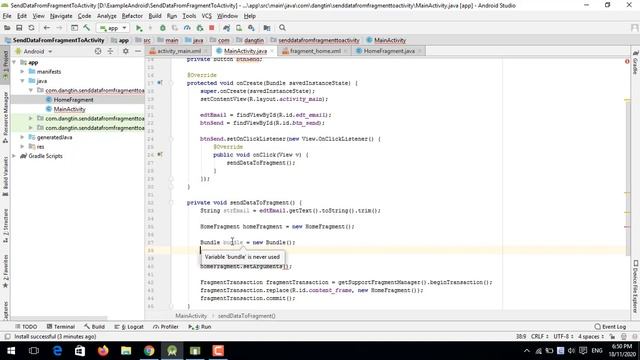This screenshot has width=640, height=360.
Task: Navigate Forward with the right arrow
Action: tap(59, 28)
